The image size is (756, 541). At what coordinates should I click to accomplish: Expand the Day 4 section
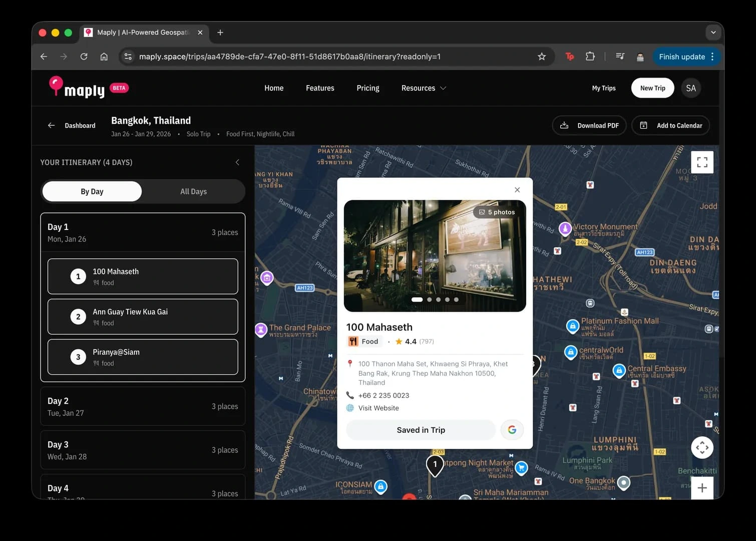click(x=143, y=488)
